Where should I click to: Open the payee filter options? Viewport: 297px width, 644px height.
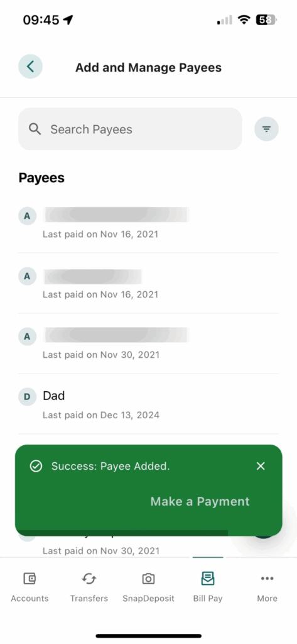[267, 129]
